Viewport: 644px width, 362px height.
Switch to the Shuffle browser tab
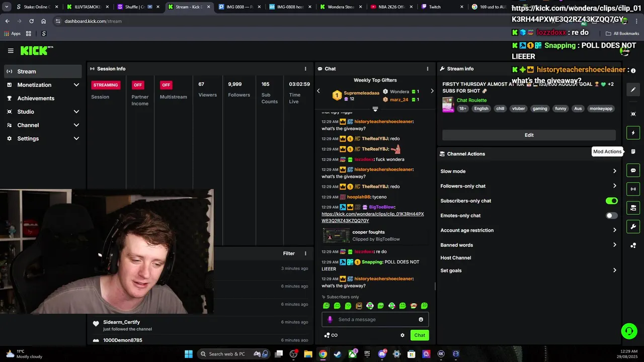click(138, 7)
